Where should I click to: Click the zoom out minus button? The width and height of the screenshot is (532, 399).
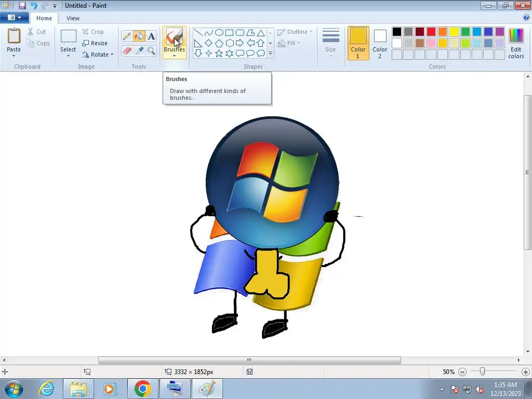coord(462,372)
